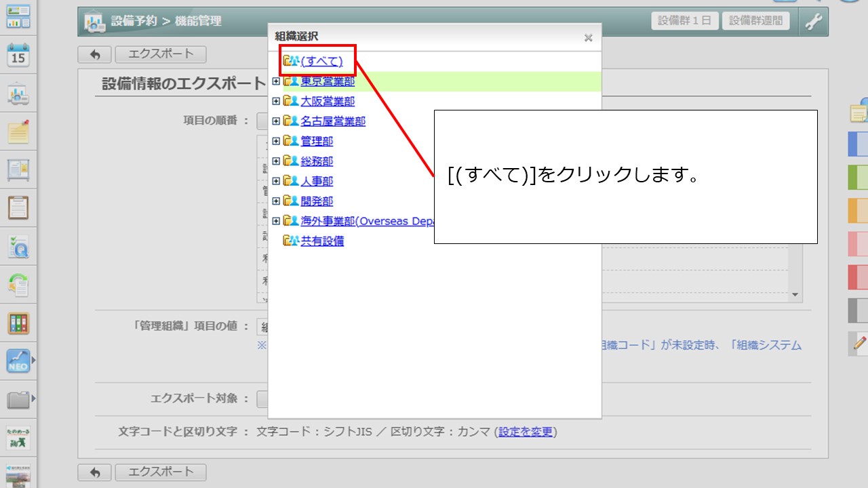Open the circular arrows document sidebar icon
Screen dimensions: 868x488
(x=18, y=285)
